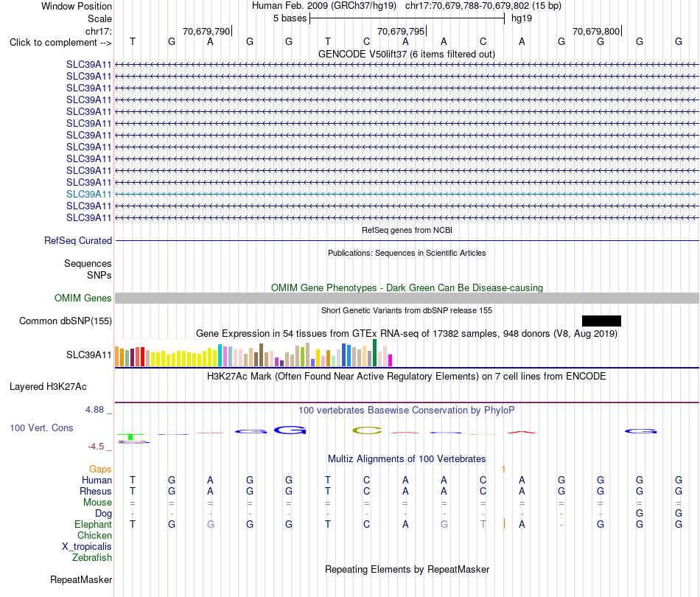
Task: Open '100 vertebrates Basewise Conservation by PhyloP' title
Action: coord(407,410)
